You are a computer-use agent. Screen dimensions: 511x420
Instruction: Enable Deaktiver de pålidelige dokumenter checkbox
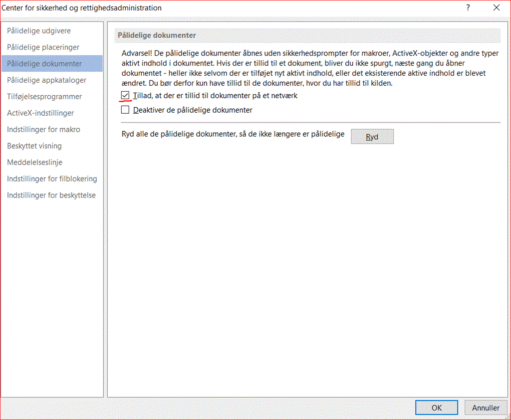pos(125,110)
